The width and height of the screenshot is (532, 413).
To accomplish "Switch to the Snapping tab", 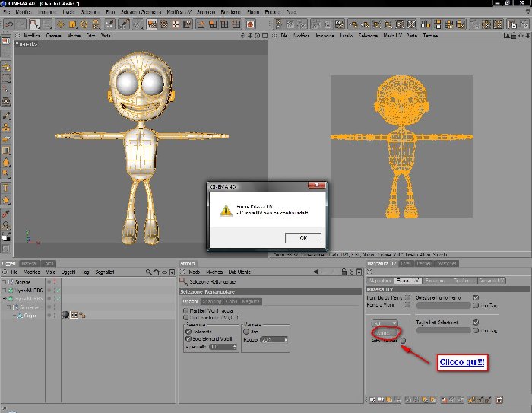I will (212, 301).
